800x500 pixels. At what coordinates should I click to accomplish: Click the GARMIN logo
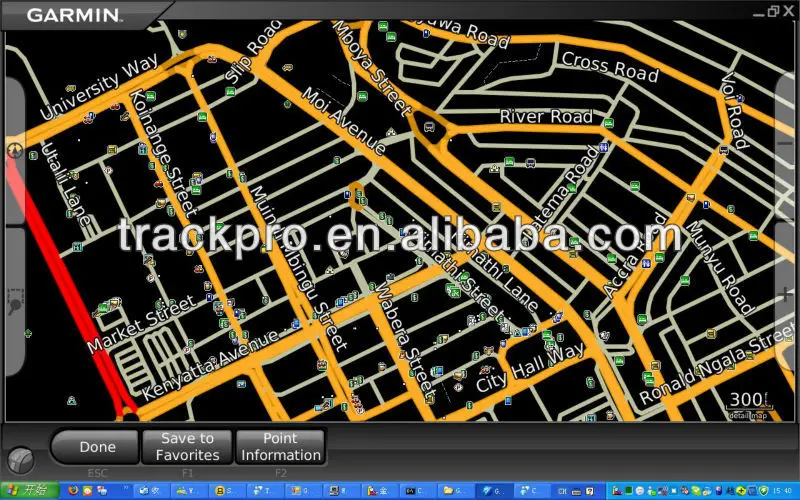click(x=74, y=15)
